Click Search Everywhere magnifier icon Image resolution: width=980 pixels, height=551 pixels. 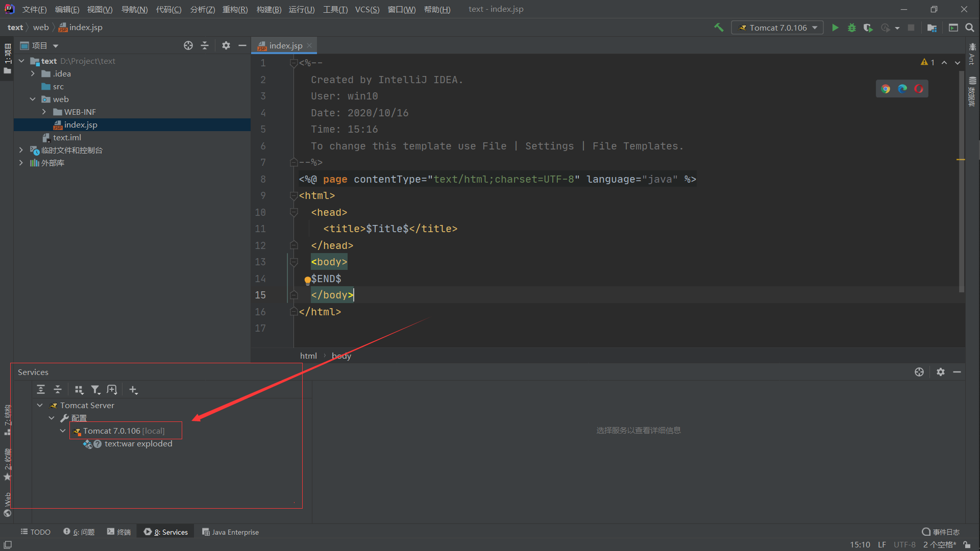[970, 28]
